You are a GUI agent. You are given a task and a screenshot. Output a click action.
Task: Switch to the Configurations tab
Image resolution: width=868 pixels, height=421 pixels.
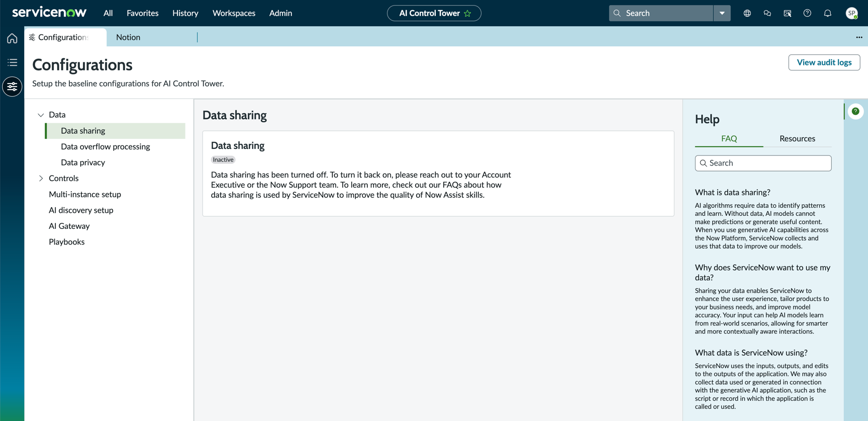(x=65, y=37)
